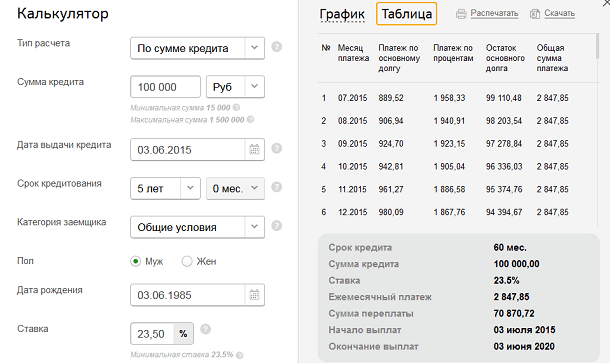Click the monthly payment value in summary
The width and height of the screenshot is (610, 363).
(x=511, y=297)
